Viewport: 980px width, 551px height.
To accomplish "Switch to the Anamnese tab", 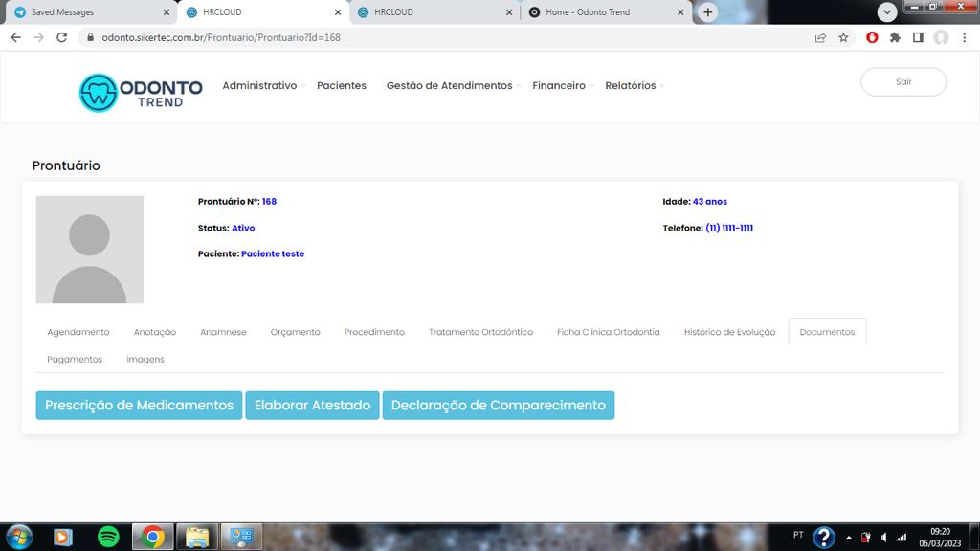I will 223,332.
